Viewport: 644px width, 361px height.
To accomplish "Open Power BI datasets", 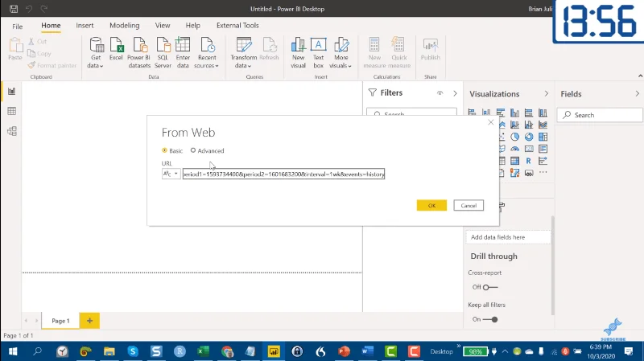I will (138, 52).
